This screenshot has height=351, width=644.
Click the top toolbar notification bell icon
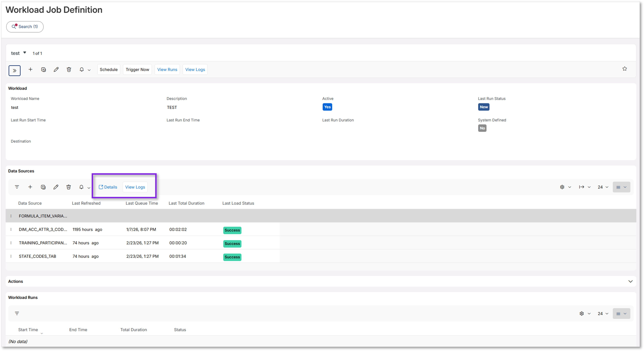(x=82, y=69)
